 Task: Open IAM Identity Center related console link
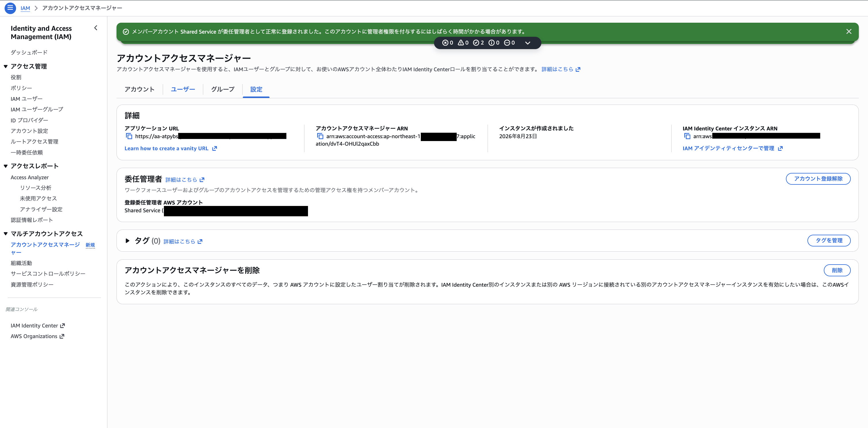[38, 326]
